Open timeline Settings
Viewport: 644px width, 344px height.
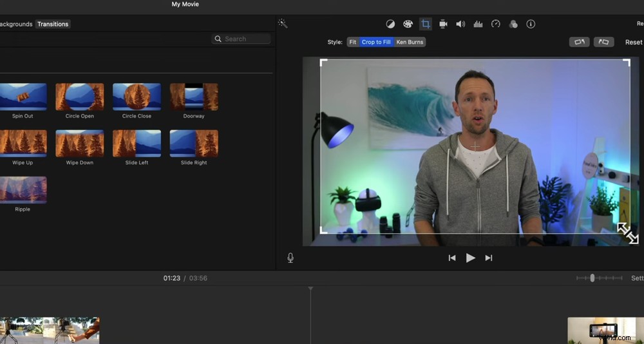(638, 278)
